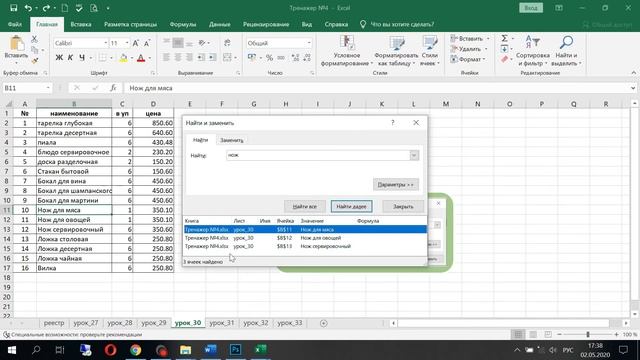Switch to Заменить tab in dialog
640x360 pixels.
click(231, 140)
